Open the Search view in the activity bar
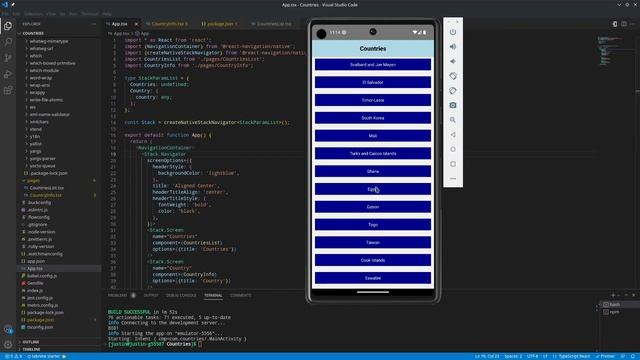Image resolution: width=640 pixels, height=360 pixels. click(x=8, y=42)
